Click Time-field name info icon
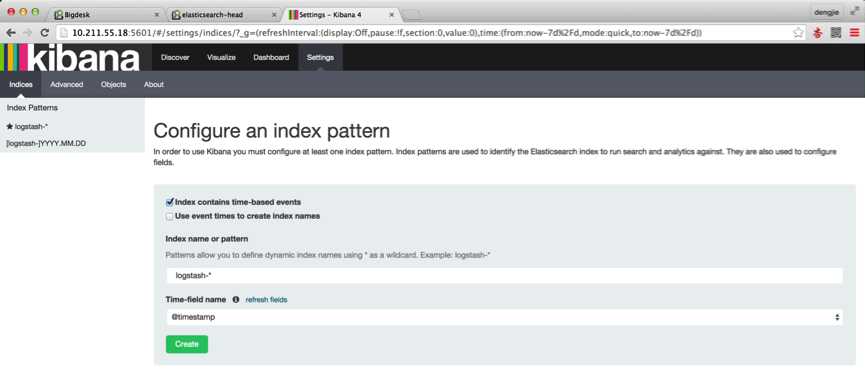865x376 pixels. point(236,300)
